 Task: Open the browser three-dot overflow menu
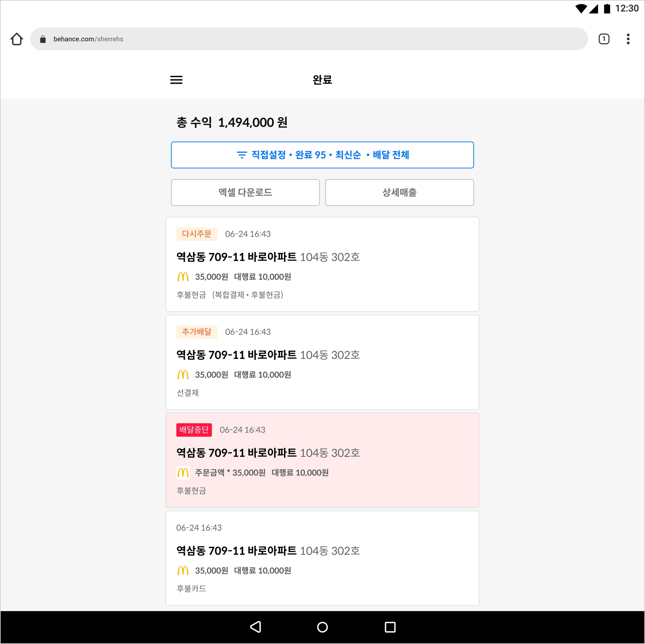628,39
